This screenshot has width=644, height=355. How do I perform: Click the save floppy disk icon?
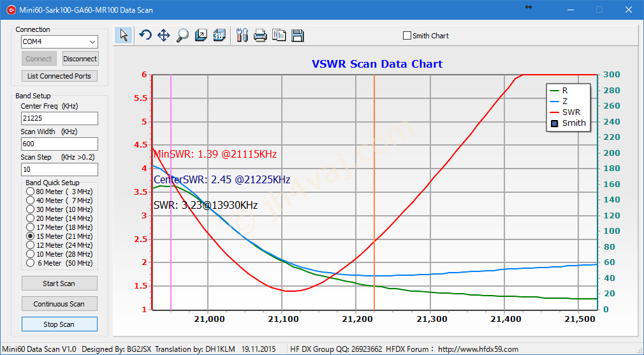click(298, 35)
